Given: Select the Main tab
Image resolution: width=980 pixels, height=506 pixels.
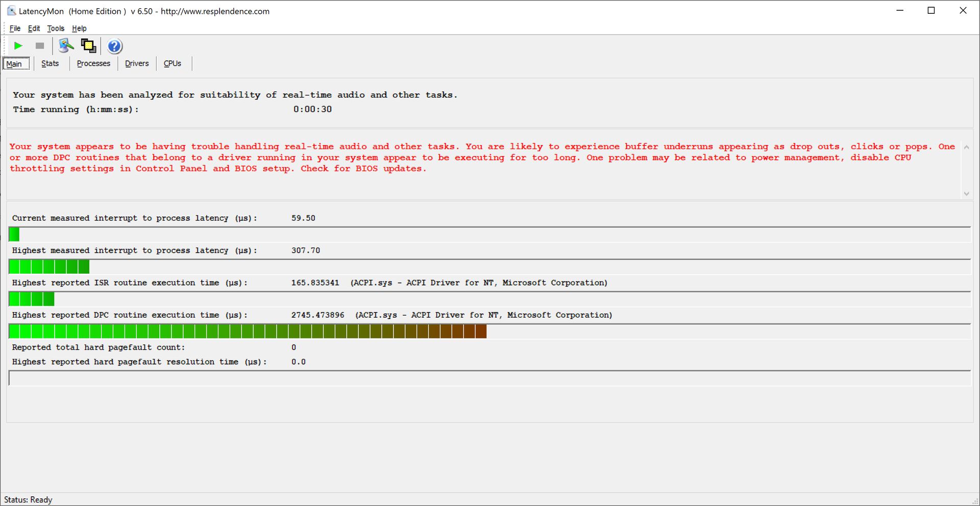Looking at the screenshot, I should coord(16,64).
